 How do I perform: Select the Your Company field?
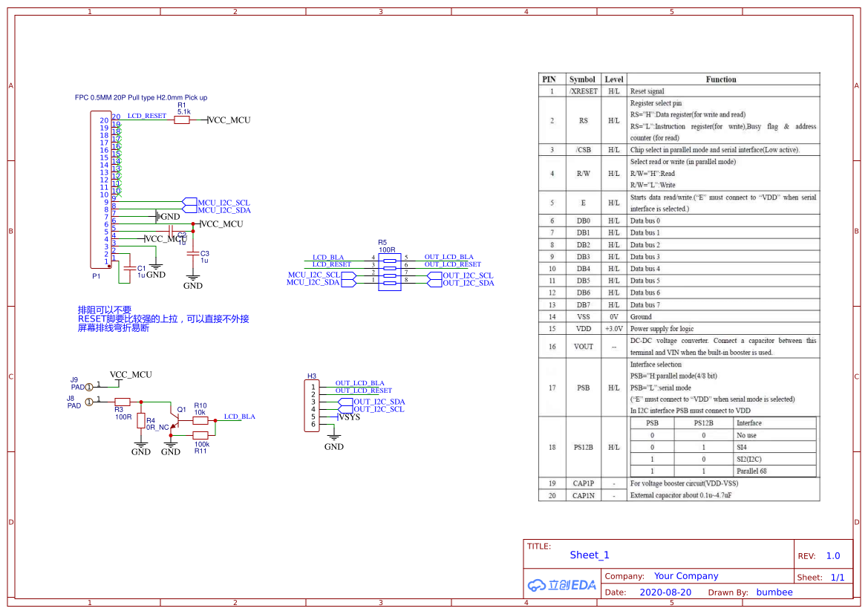pyautogui.click(x=686, y=576)
